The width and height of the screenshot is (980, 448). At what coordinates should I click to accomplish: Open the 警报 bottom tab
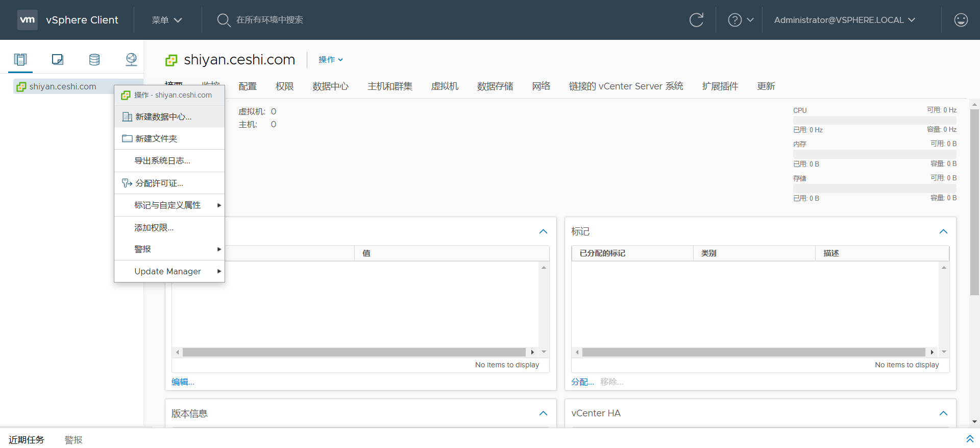(73, 439)
